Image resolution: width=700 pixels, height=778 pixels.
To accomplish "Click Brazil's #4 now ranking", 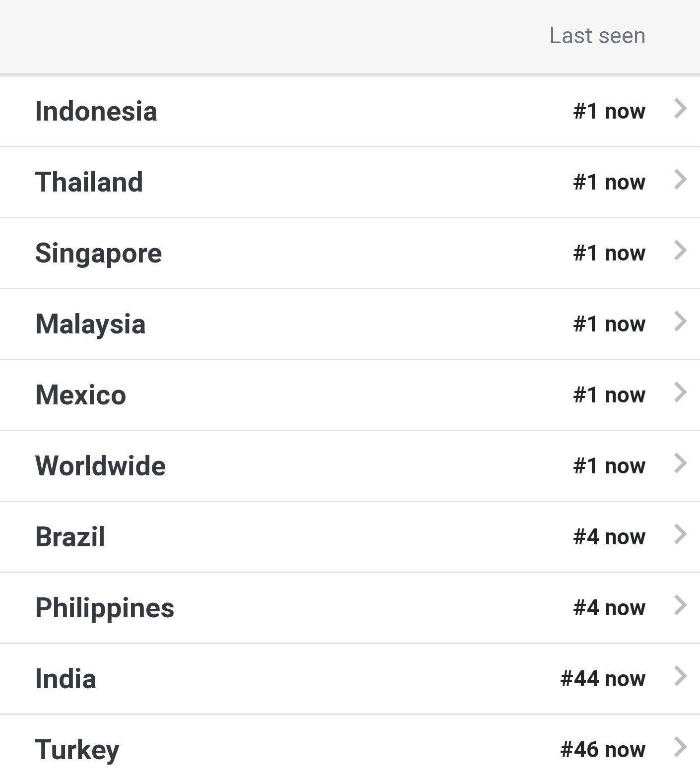I will pos(609,537).
